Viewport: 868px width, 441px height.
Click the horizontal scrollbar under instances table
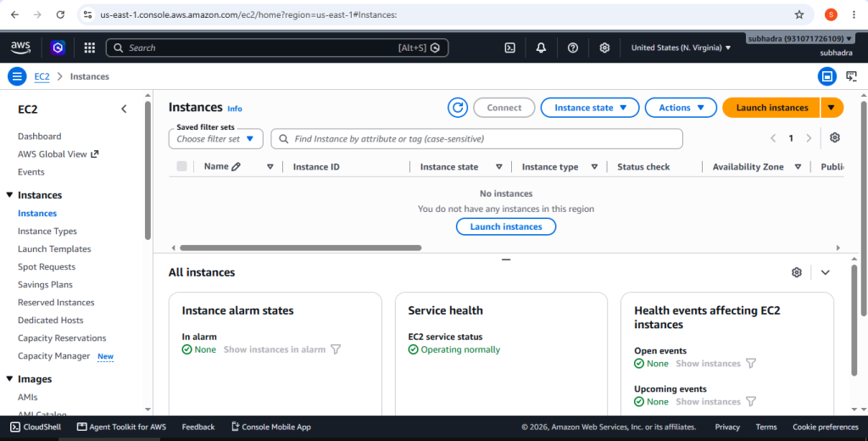coord(301,248)
